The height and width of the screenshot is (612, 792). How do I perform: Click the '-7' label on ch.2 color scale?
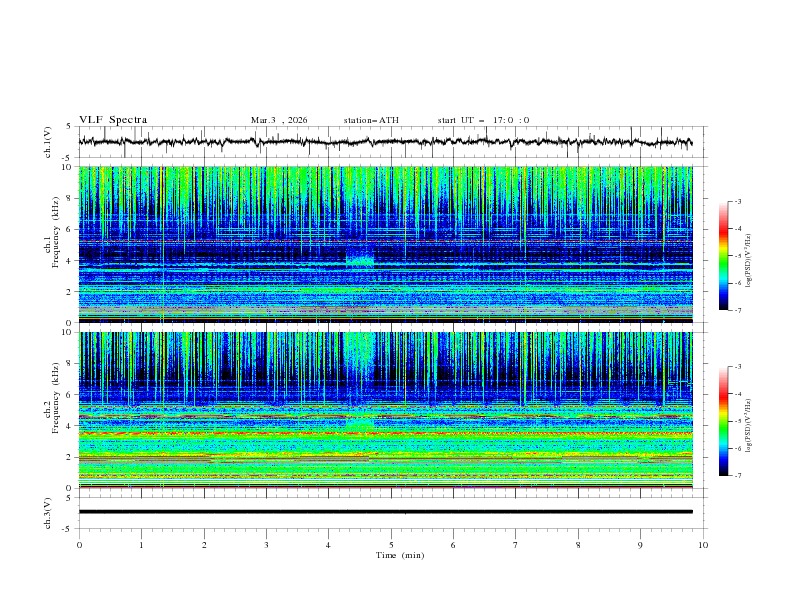tap(738, 476)
